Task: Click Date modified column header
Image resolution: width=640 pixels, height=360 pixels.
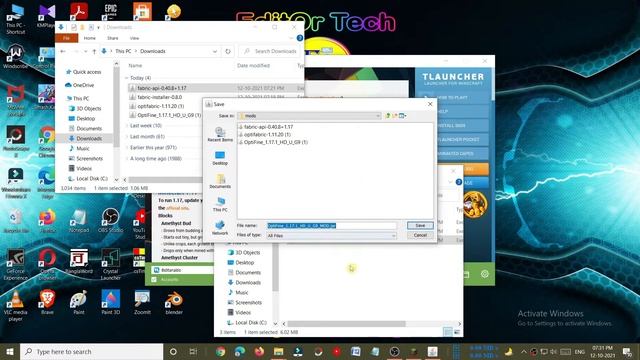Action: [x=253, y=65]
